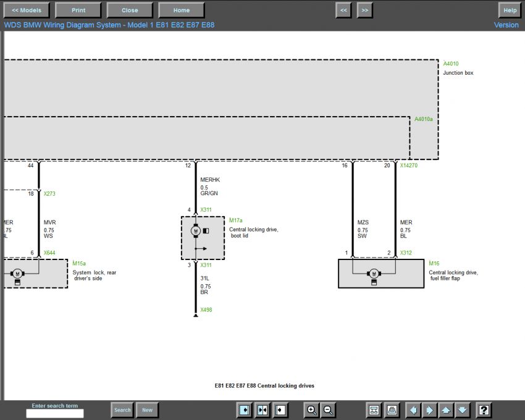The image size is (525, 420).
Task: Pan the diagram up with the up arrow
Action: tap(446, 410)
